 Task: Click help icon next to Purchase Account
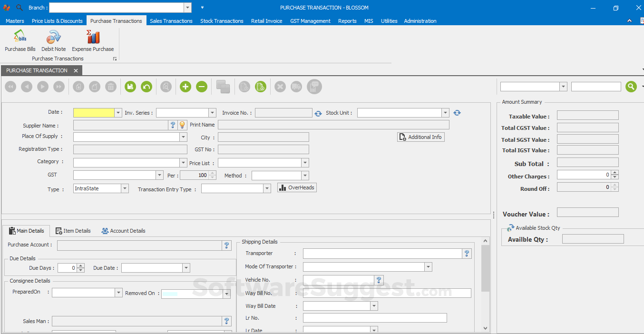(x=227, y=246)
